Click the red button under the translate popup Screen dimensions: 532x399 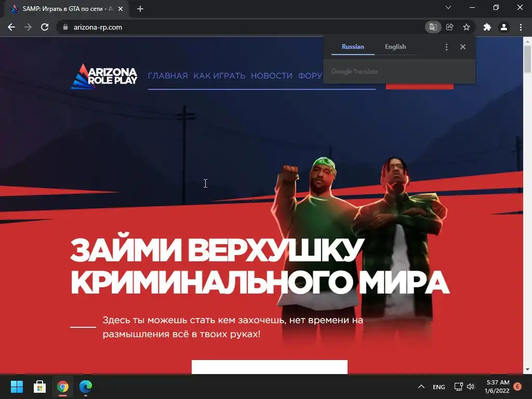click(420, 86)
